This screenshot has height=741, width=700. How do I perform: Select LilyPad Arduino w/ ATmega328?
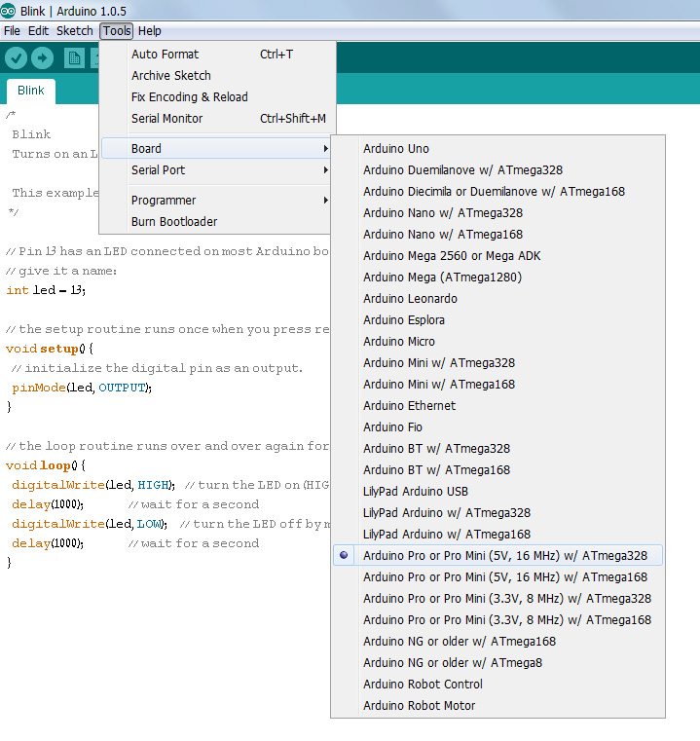497,513
